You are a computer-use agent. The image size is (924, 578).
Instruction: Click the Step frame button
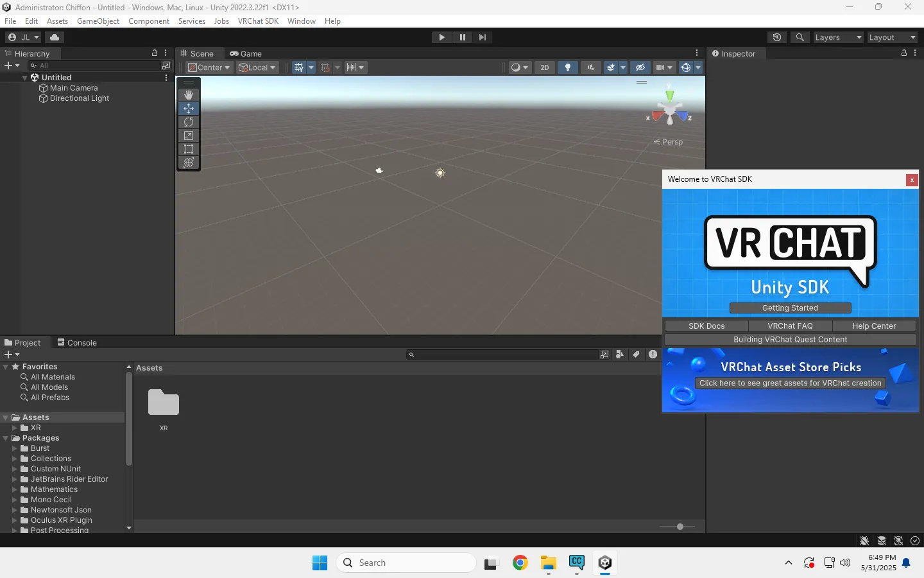tap(483, 37)
